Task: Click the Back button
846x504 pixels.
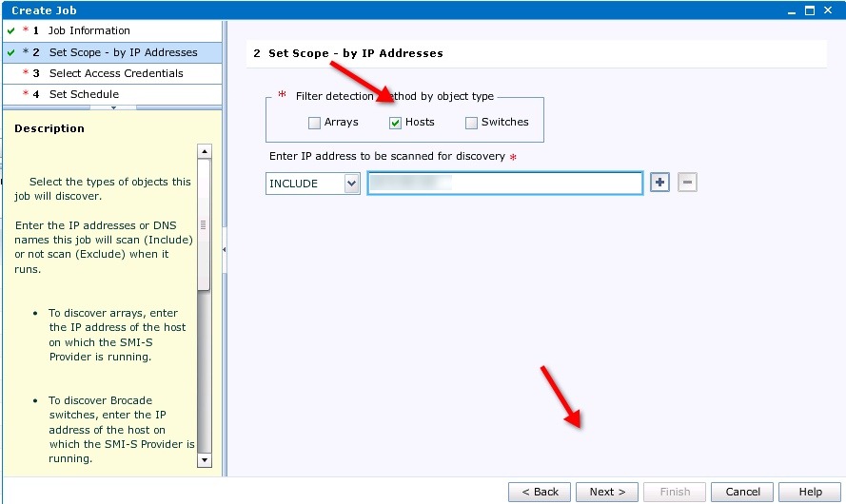Action: [x=540, y=492]
